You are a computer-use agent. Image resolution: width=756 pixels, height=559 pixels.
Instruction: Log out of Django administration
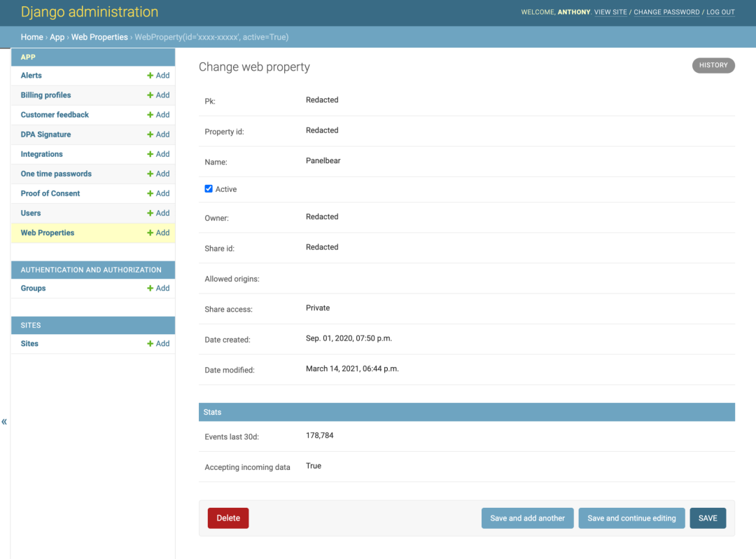(x=720, y=12)
